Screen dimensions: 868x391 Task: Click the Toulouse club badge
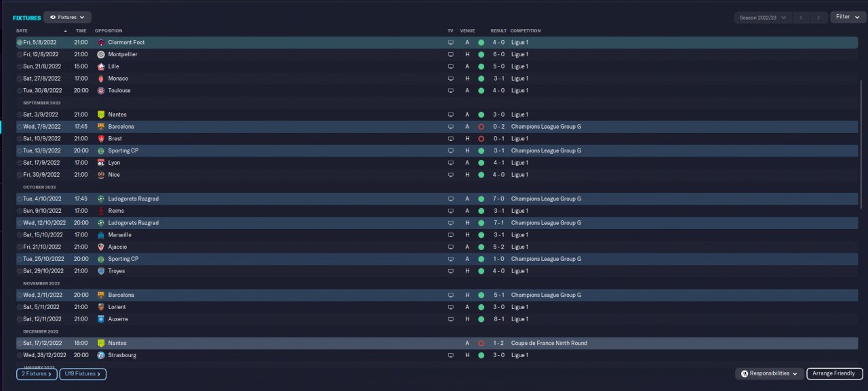[101, 90]
